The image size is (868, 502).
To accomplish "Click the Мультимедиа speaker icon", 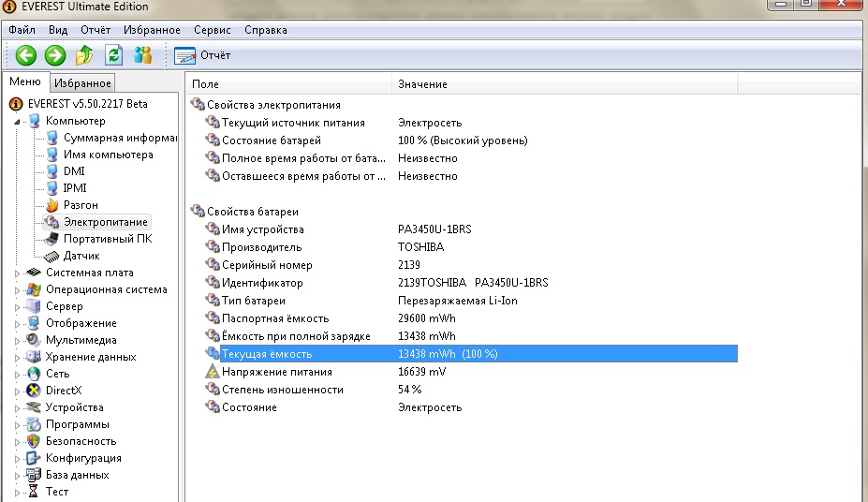I will pos(34,340).
